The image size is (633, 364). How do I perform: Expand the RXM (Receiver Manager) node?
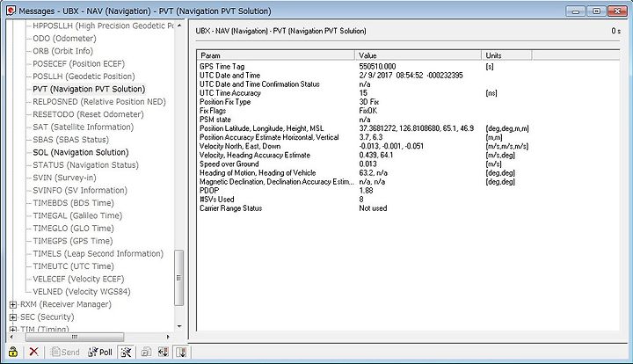click(x=13, y=305)
